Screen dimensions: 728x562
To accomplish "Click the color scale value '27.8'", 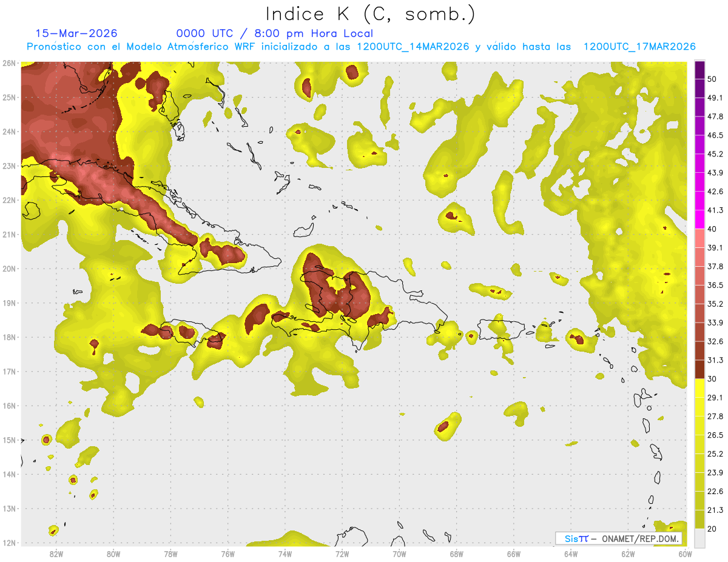I will click(715, 416).
